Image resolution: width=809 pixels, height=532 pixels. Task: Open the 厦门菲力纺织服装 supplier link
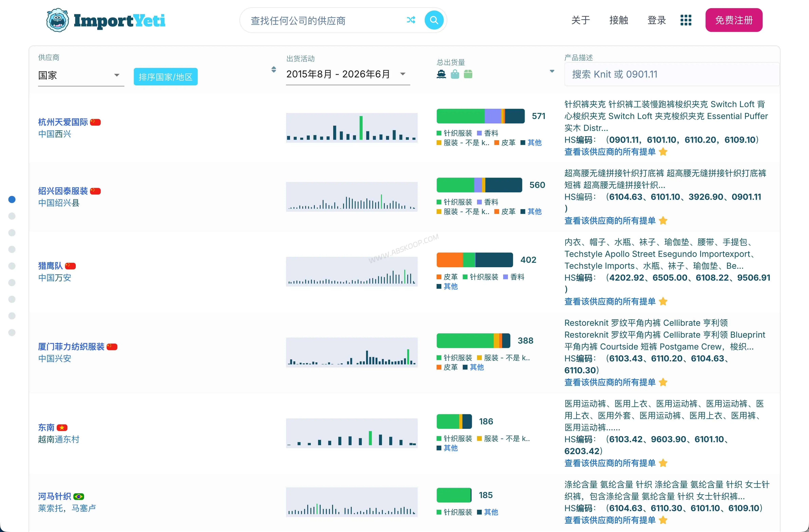[x=71, y=347]
